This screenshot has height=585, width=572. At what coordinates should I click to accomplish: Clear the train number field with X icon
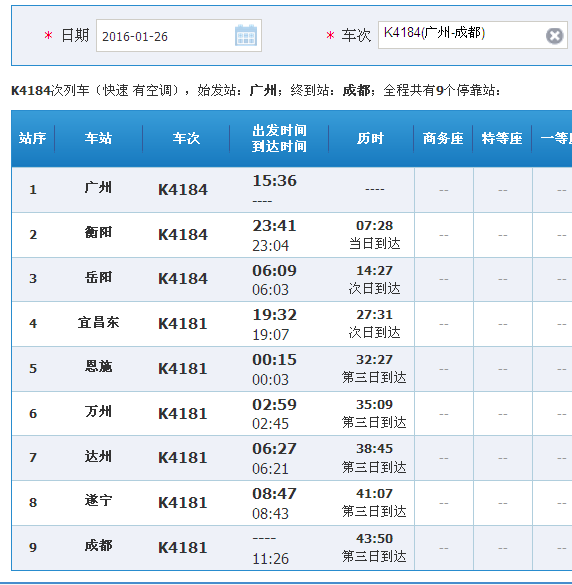point(554,36)
